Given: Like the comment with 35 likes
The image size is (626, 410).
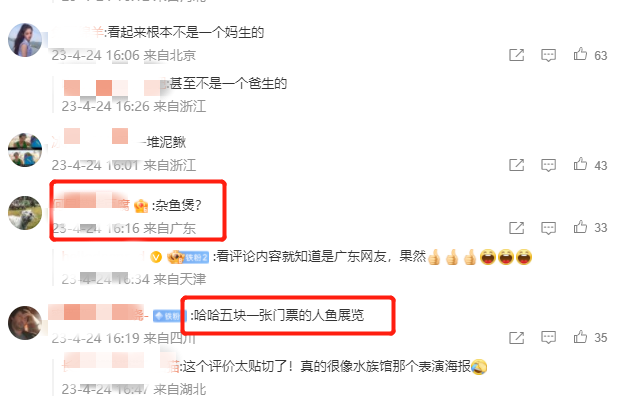Looking at the screenshot, I should pyautogui.click(x=580, y=337).
